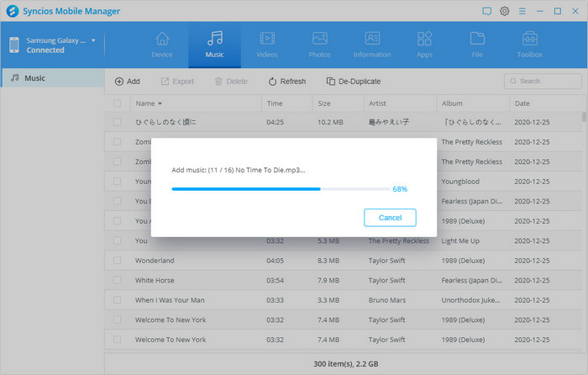The image size is (588, 375).
Task: Click the add-music progress bar
Action: [x=281, y=189]
